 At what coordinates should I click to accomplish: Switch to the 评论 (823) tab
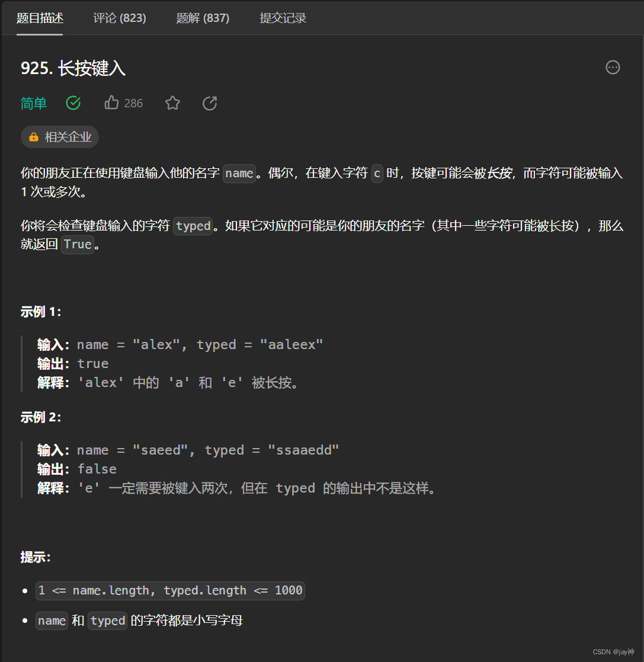[x=119, y=18]
